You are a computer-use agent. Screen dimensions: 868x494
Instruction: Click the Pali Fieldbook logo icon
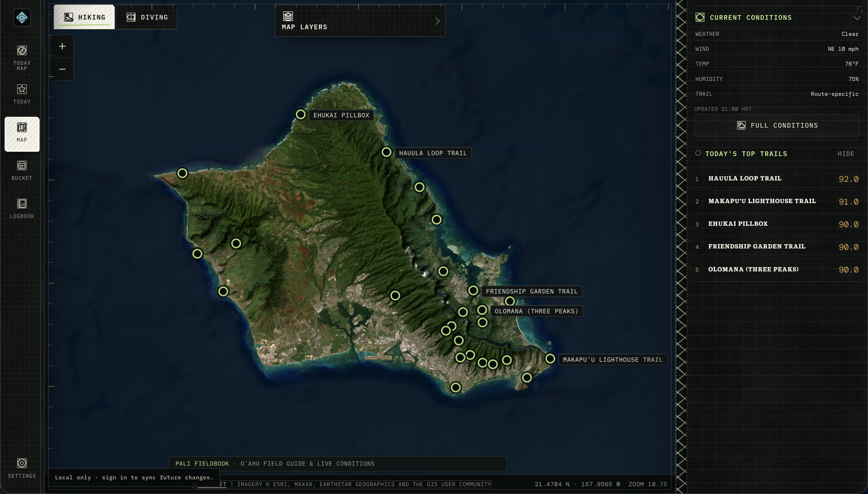coord(22,18)
